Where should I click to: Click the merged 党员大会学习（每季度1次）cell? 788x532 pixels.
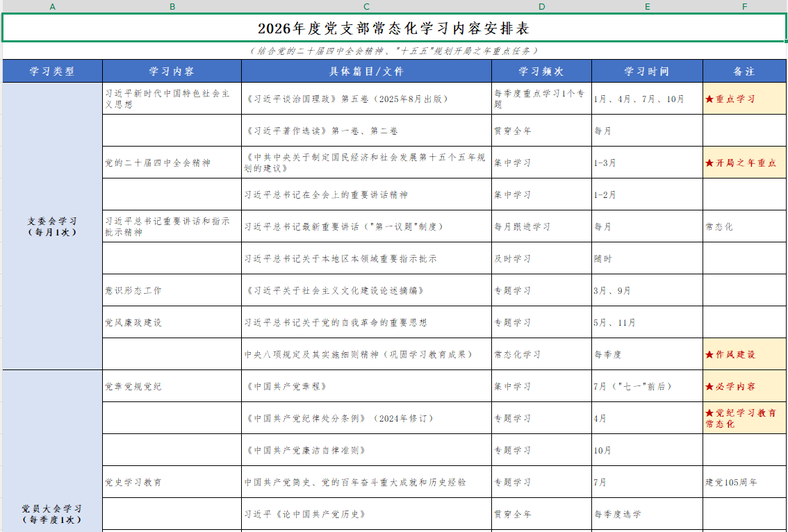(x=53, y=514)
